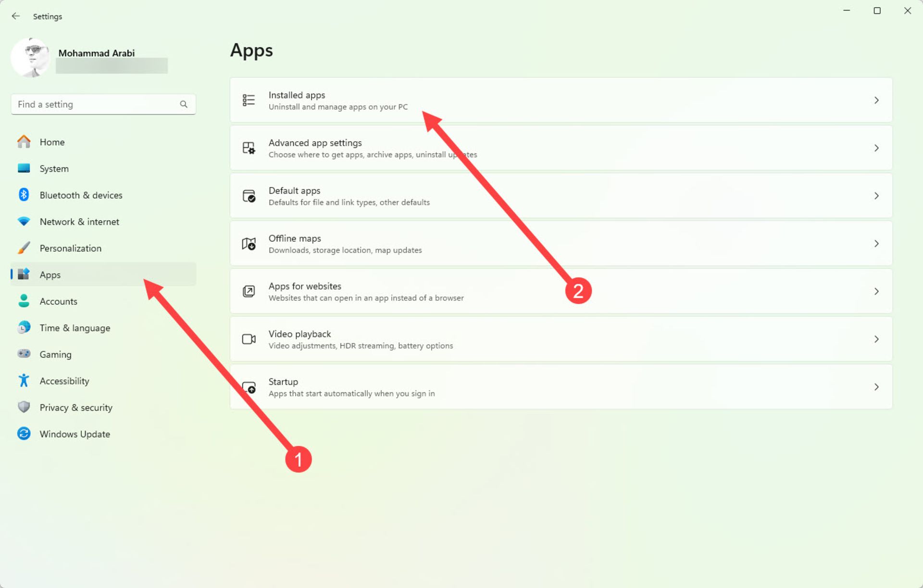Select System from sidebar menu
Image resolution: width=923 pixels, height=588 pixels.
54,168
